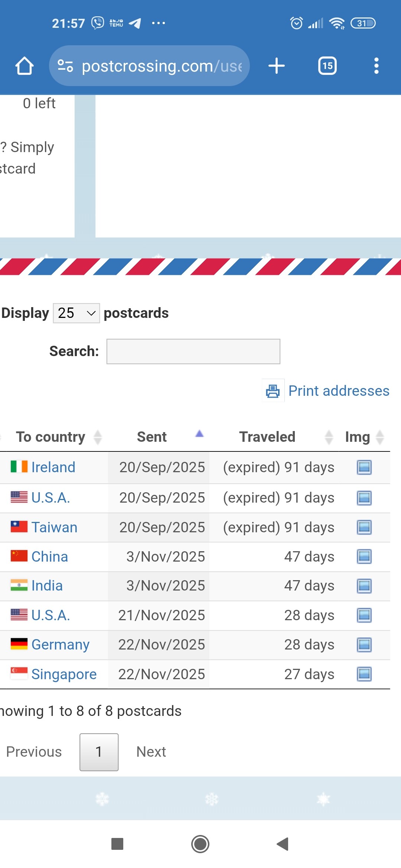Tap the site settings icon in address bar
Image resolution: width=401 pixels, height=868 pixels.
tap(65, 66)
